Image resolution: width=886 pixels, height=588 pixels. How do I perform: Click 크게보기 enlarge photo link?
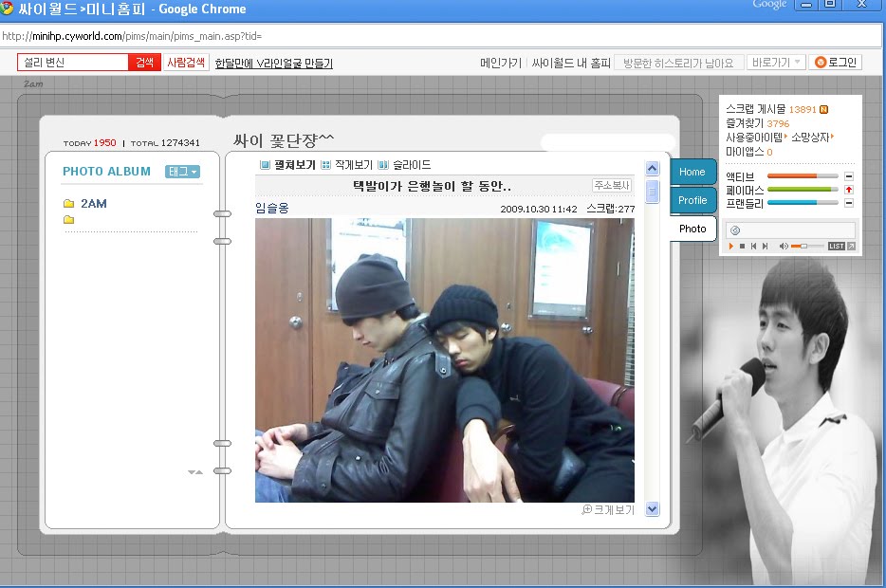point(614,510)
